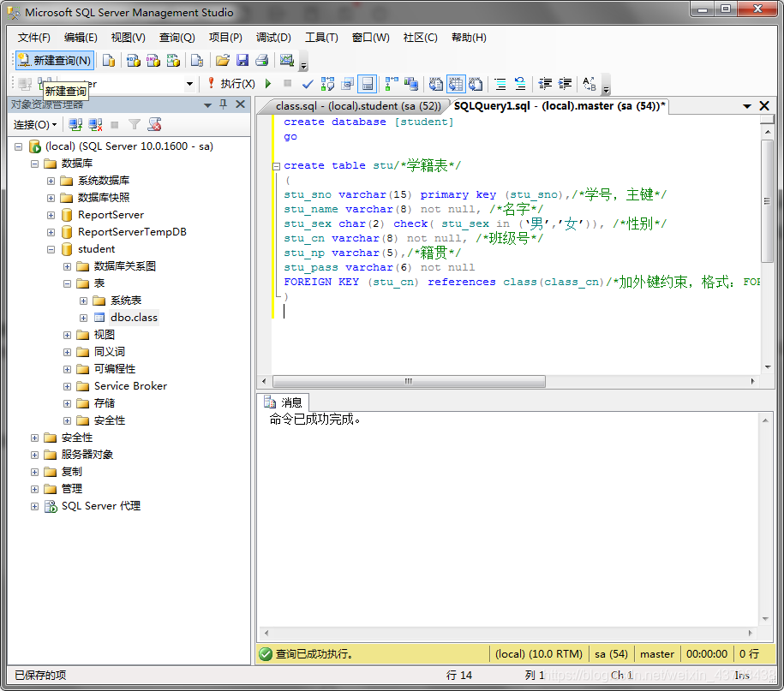
Task: Collapse the (local) server node
Action: (x=19, y=147)
